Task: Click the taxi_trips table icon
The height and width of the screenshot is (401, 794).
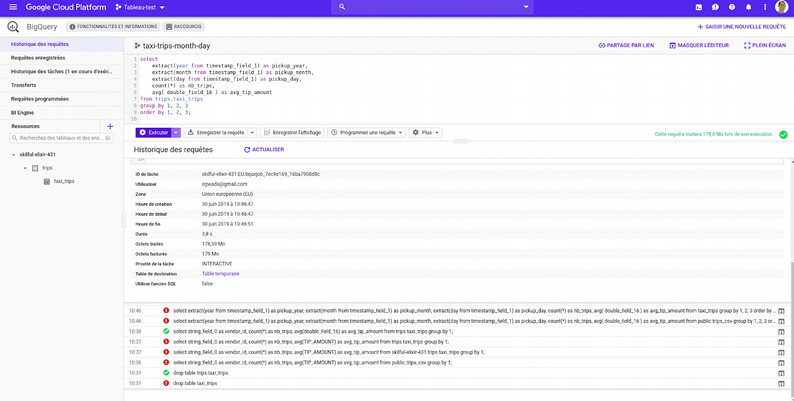Action: click(x=47, y=181)
